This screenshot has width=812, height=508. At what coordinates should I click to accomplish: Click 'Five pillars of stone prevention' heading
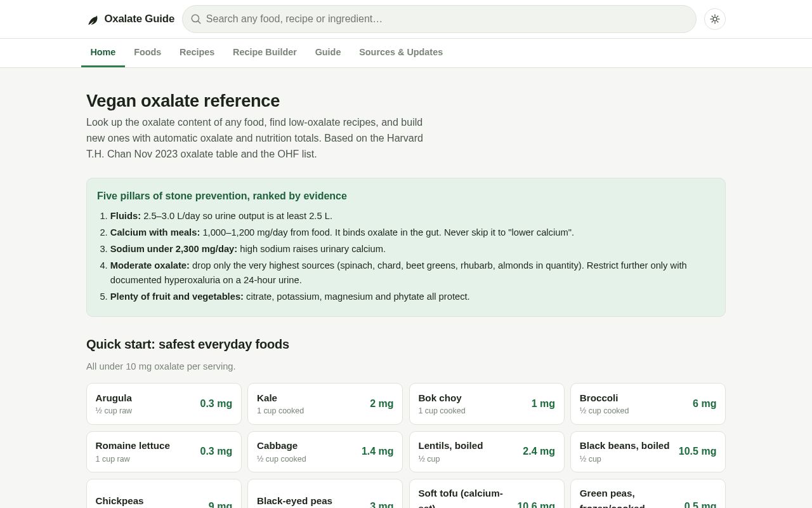222,196
